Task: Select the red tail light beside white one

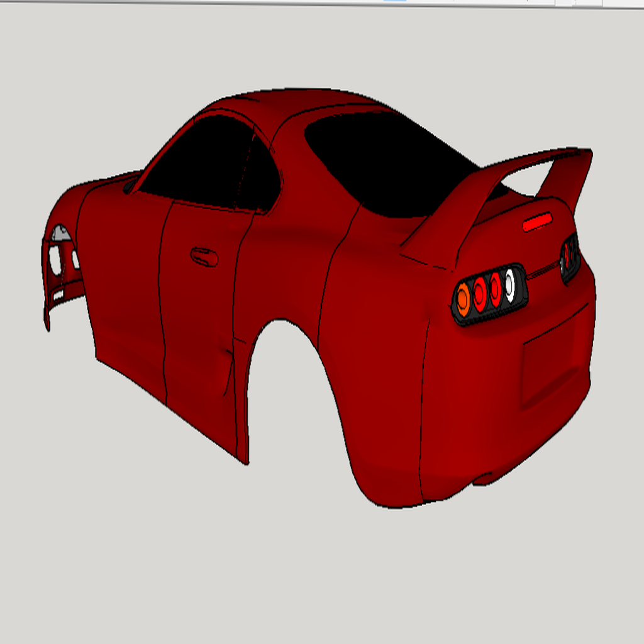Action: tap(496, 289)
